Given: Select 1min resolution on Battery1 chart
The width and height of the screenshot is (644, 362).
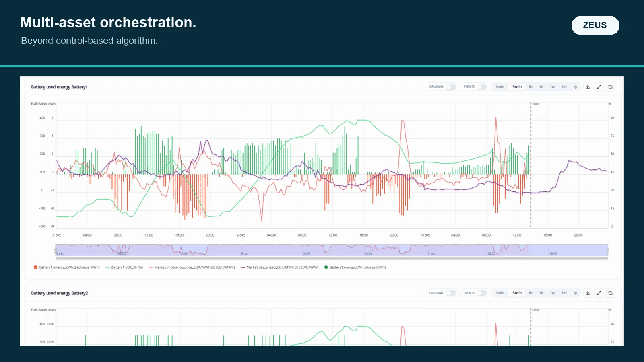Looking at the screenshot, I should (x=500, y=87).
